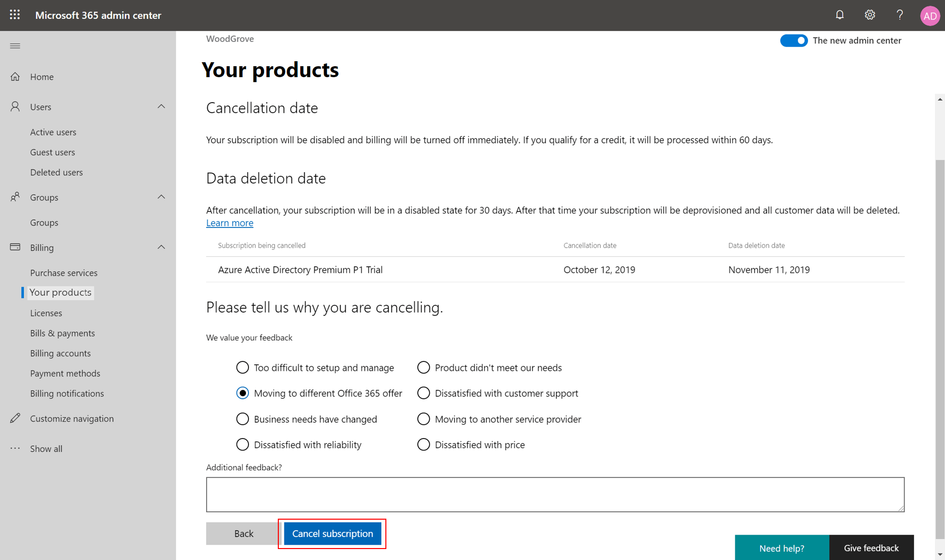Open the Licenses page
945x560 pixels.
[46, 313]
